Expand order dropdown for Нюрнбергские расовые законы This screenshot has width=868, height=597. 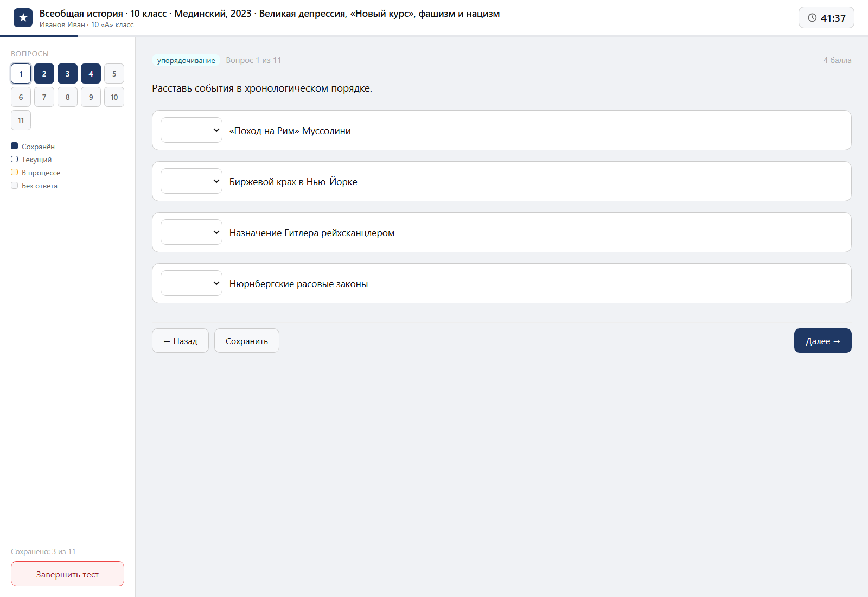point(192,283)
